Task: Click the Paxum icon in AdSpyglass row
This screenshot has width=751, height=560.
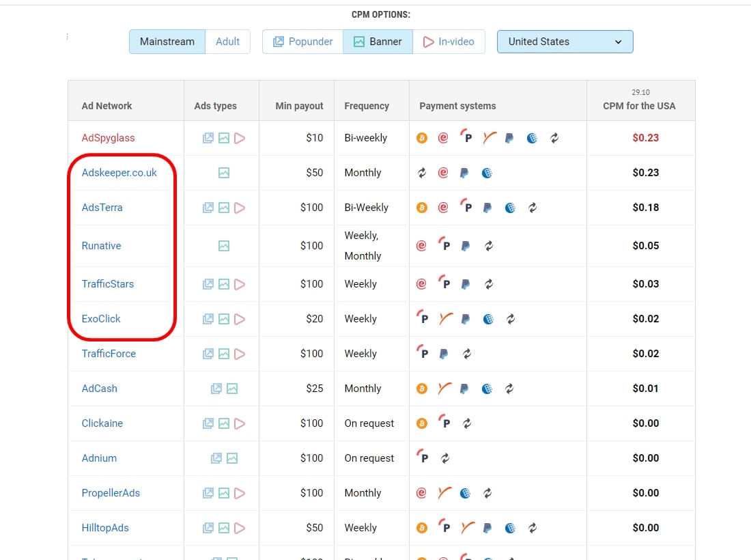Action: click(489, 138)
